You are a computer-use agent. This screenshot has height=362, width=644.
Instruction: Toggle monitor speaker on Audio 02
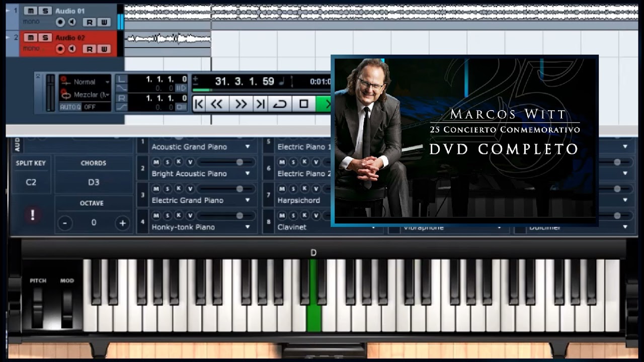[72, 49]
